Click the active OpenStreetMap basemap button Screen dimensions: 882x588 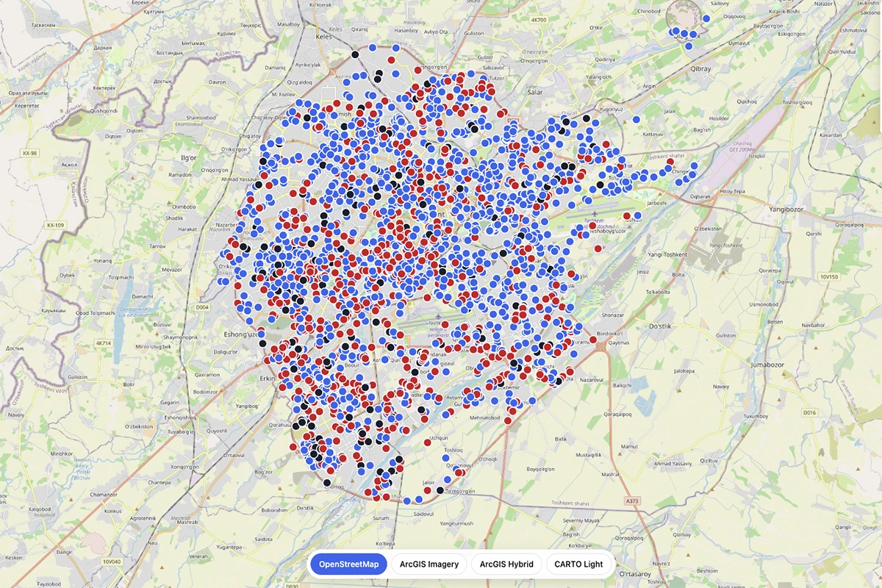[x=348, y=564]
